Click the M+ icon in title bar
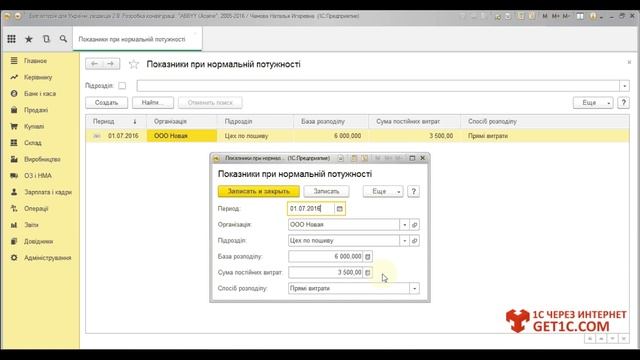Screen dimensions: 640x360 pos(556,16)
